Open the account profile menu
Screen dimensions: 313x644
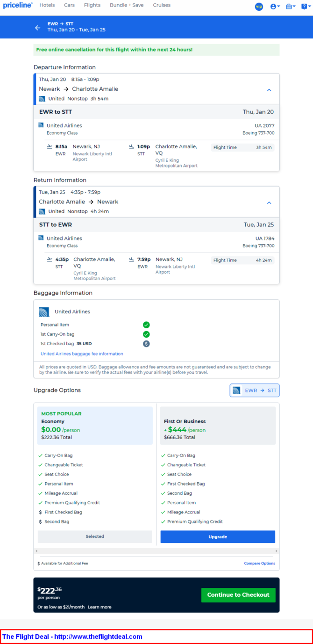tap(275, 7)
